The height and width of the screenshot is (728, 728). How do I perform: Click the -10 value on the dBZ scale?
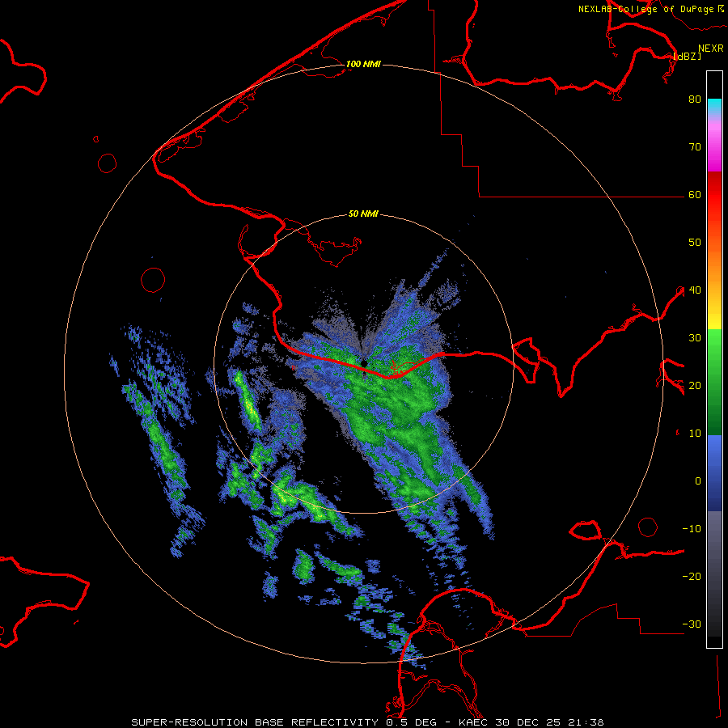coord(692,528)
